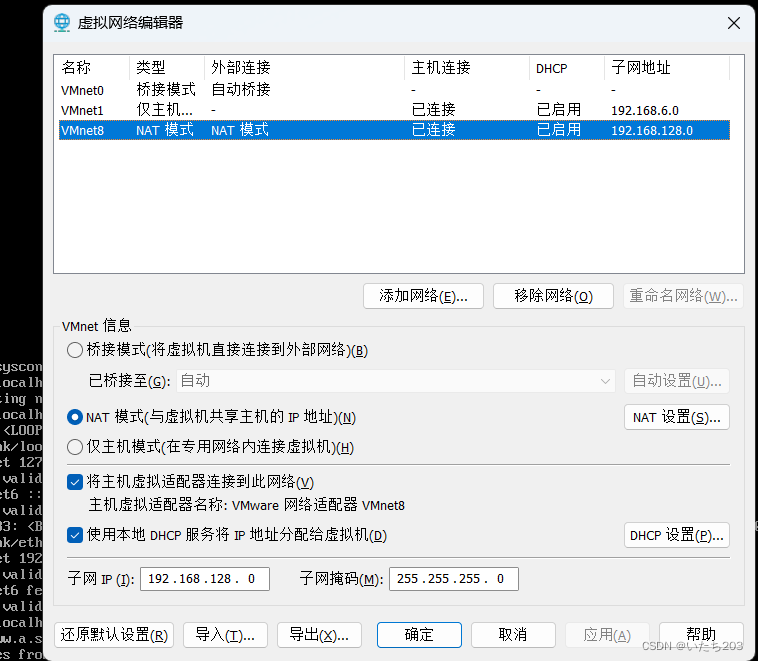Click the 导入 button

point(225,634)
